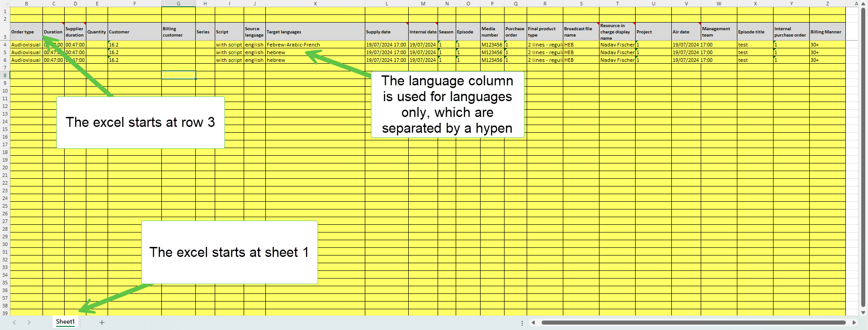Click the next sheet navigation arrow
The height and width of the screenshot is (330, 868).
tap(29, 322)
